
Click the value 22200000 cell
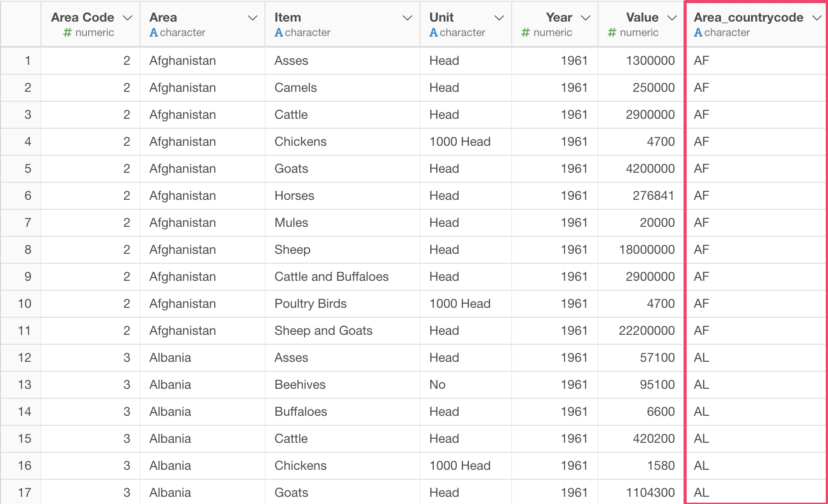pos(641,331)
